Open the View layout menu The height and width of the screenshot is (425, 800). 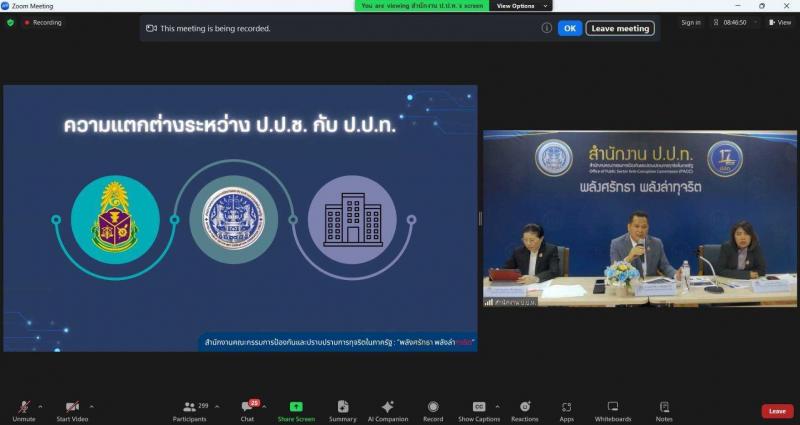(x=781, y=22)
